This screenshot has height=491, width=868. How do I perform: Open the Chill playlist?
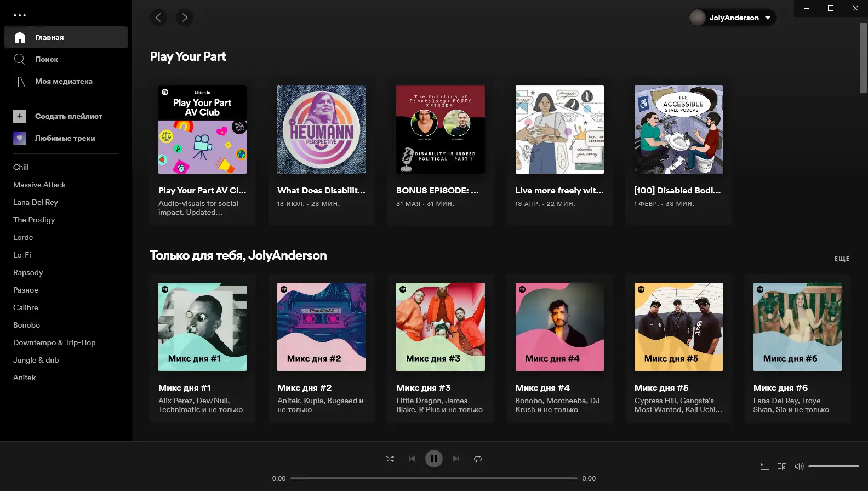click(x=21, y=167)
